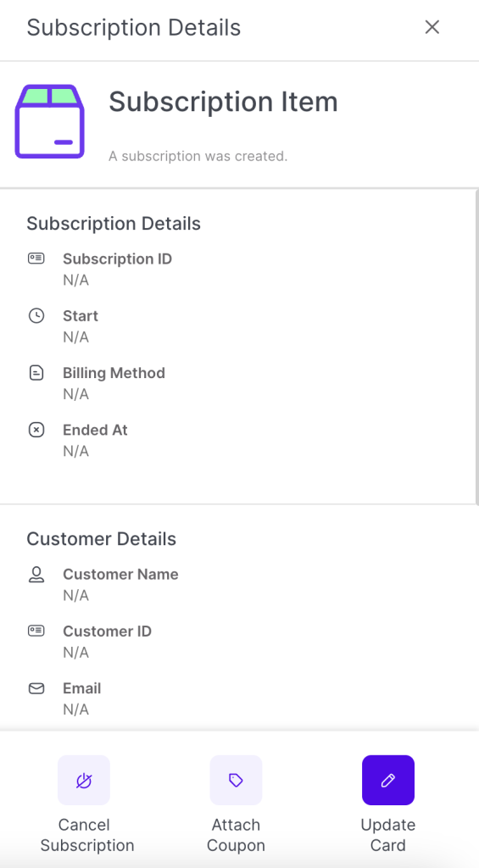Click the clock icon beside Start
Image resolution: width=479 pixels, height=868 pixels.
[36, 316]
